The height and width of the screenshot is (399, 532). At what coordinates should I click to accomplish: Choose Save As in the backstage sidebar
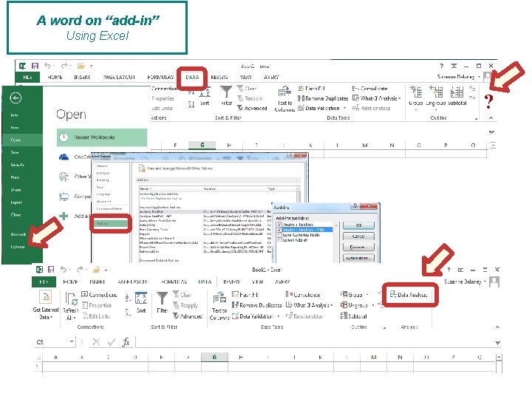point(17,165)
